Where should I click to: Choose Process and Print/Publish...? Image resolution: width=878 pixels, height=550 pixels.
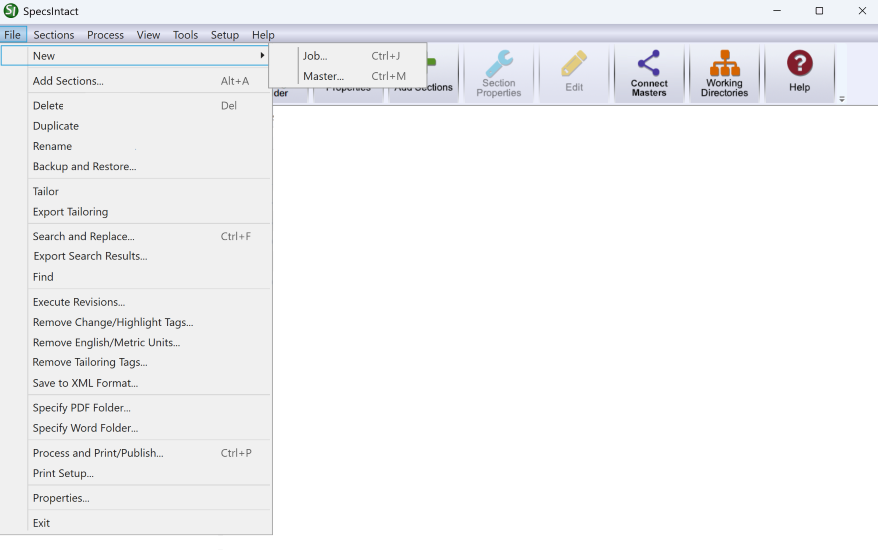pyautogui.click(x=136, y=453)
